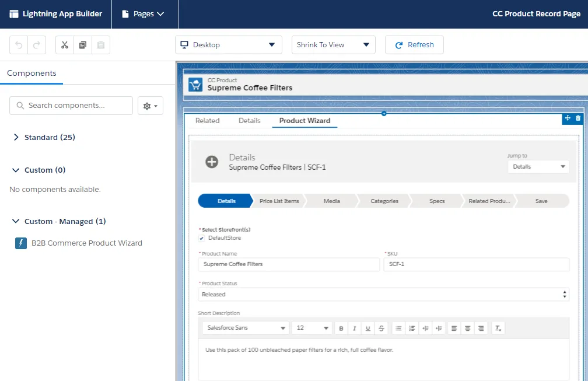
Task: Click the Undo arrow icon
Action: [x=19, y=45]
